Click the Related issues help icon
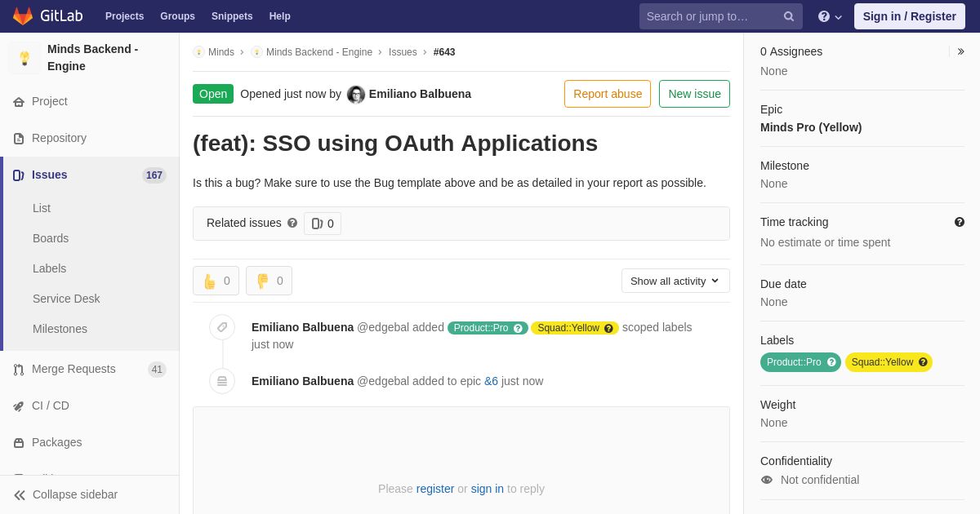This screenshot has height=514, width=980. 292,223
